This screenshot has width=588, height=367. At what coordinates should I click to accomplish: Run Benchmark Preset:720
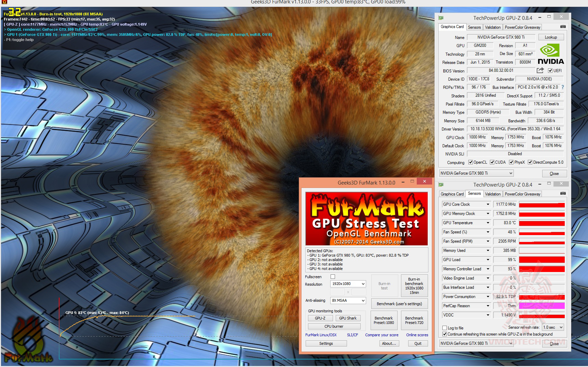414,320
